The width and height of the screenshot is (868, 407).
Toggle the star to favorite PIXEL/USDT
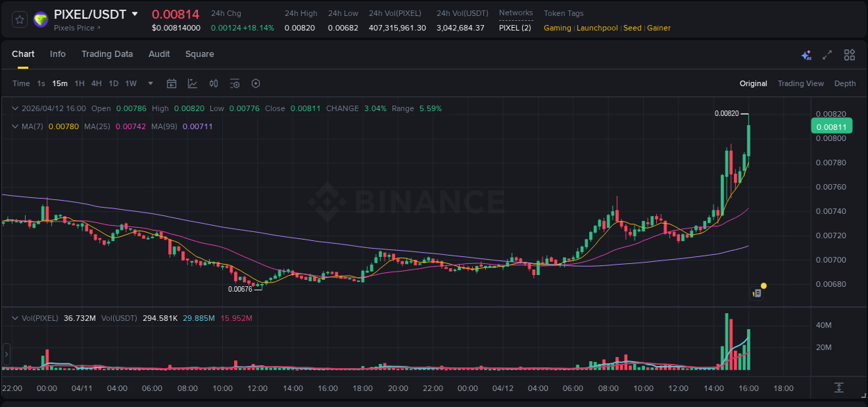[x=19, y=19]
